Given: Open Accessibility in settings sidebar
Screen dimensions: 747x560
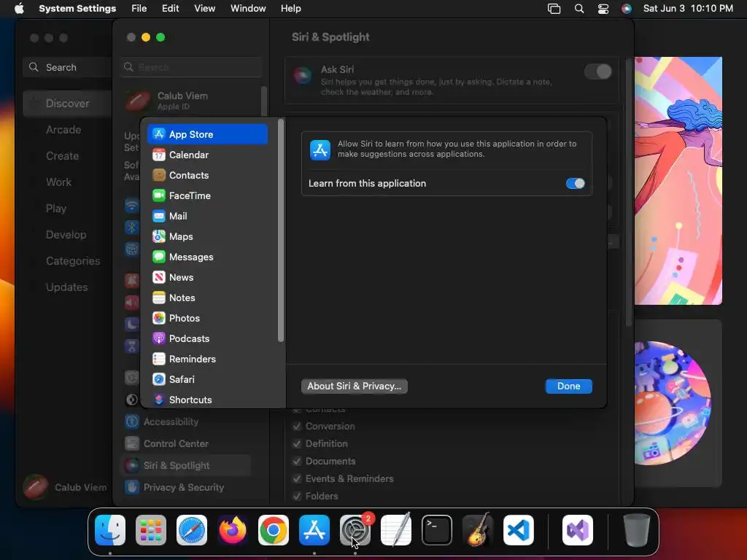Looking at the screenshot, I should click(x=187, y=422).
